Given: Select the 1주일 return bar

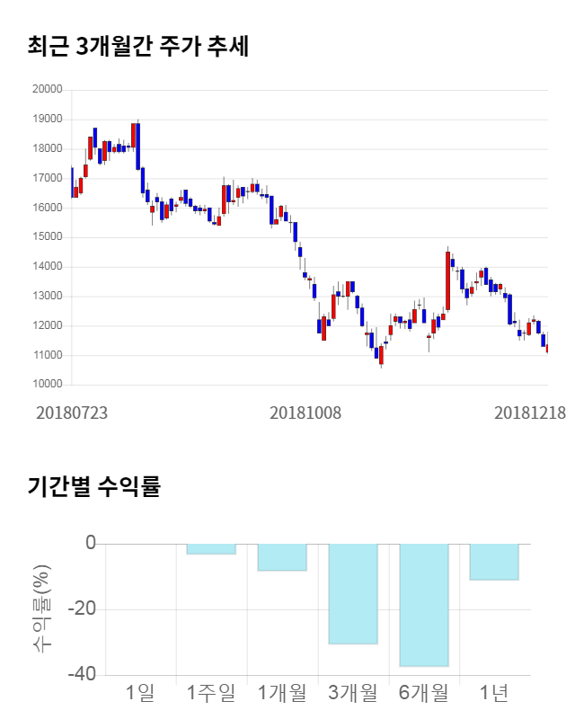Looking at the screenshot, I should click(211, 548).
